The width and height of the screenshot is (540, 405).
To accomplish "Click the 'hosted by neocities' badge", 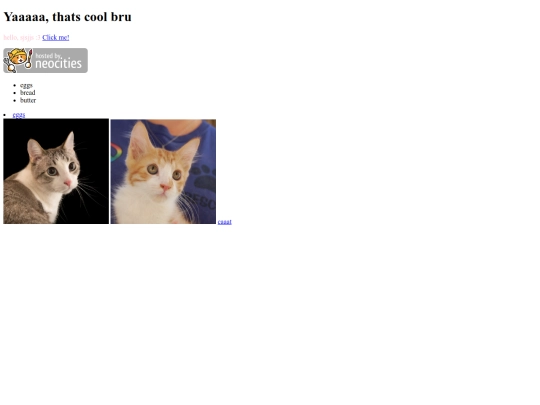I will [x=45, y=60].
